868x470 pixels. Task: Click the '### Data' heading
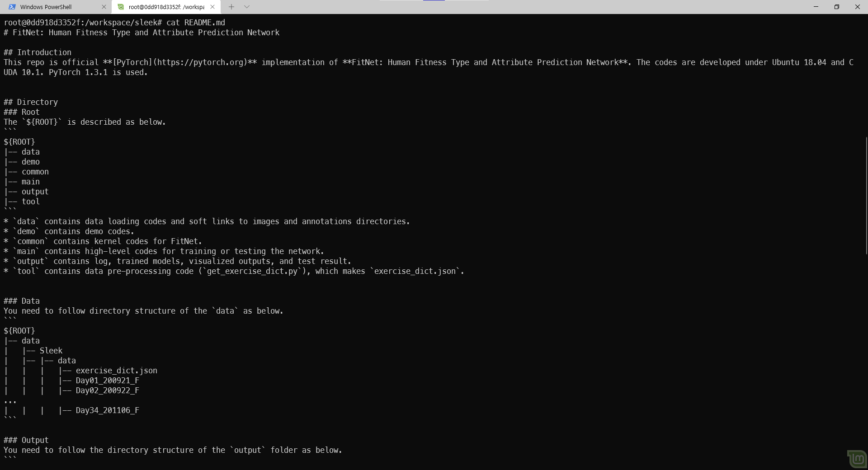click(22, 301)
